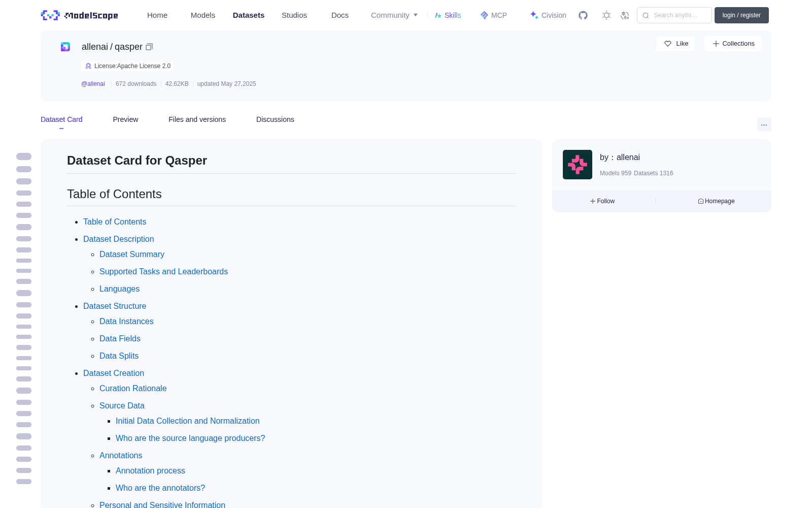The width and height of the screenshot is (812, 508).
Task: Open the Data Fields link
Action: [120, 338]
